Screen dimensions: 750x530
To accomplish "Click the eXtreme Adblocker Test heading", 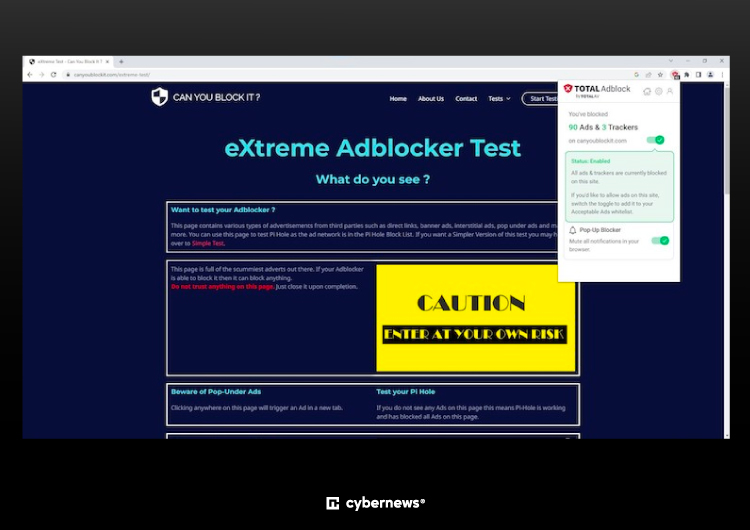I will pos(372,148).
